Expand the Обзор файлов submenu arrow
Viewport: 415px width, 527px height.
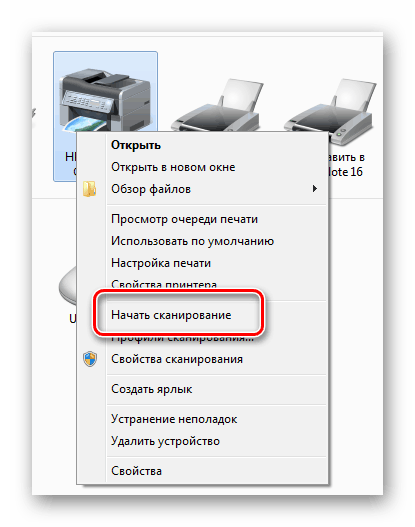315,189
